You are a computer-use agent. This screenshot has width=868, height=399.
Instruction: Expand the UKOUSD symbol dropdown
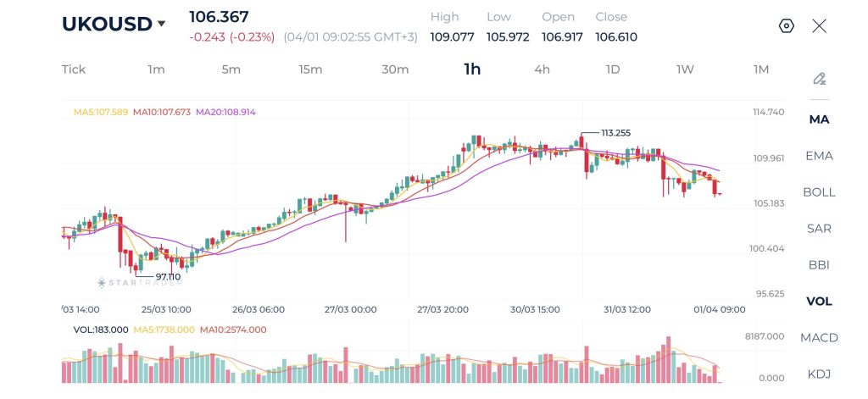tap(161, 25)
